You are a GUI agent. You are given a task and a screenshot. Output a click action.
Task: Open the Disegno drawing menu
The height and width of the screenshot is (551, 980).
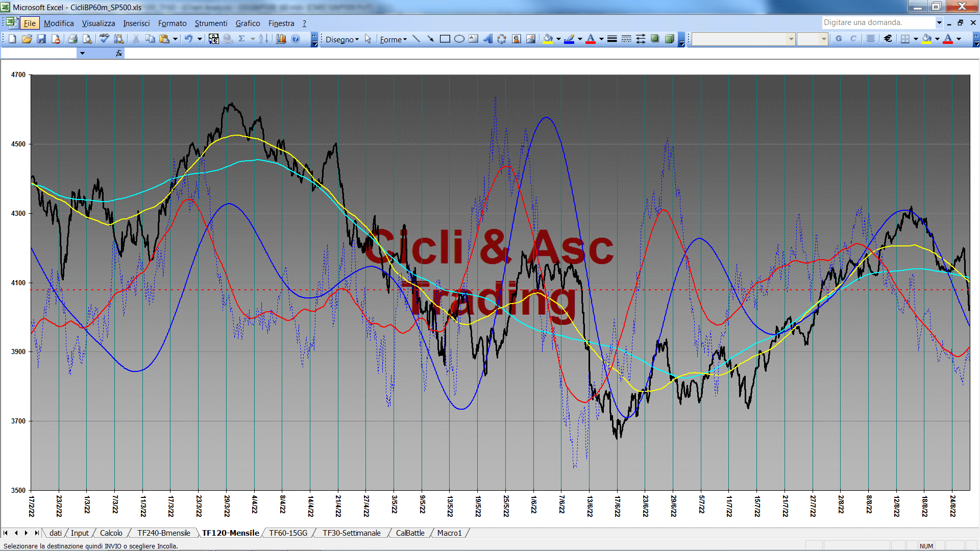click(342, 39)
